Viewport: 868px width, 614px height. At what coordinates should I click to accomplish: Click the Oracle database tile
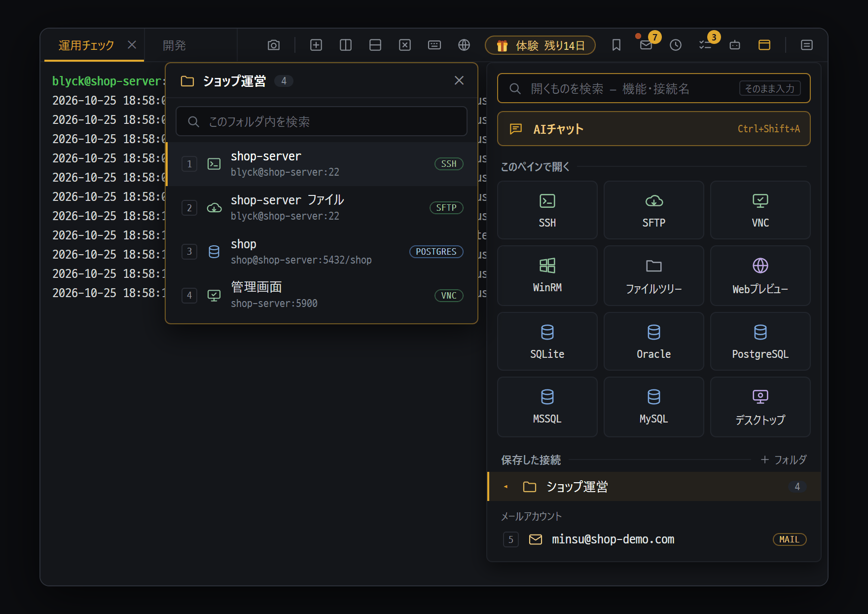654,341
